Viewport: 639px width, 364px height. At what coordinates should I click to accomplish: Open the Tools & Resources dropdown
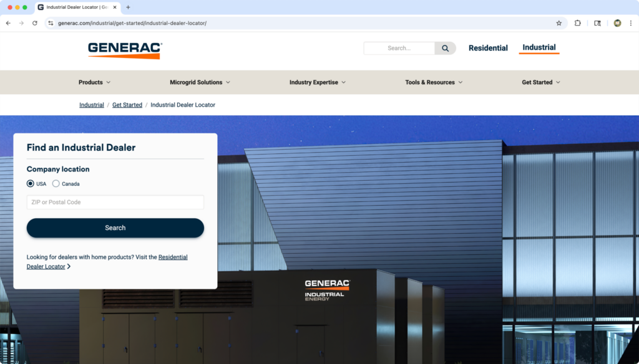[x=434, y=82]
